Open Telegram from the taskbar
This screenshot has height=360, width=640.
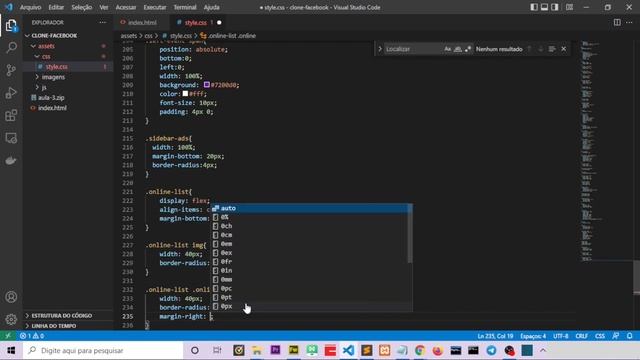pos(491,350)
